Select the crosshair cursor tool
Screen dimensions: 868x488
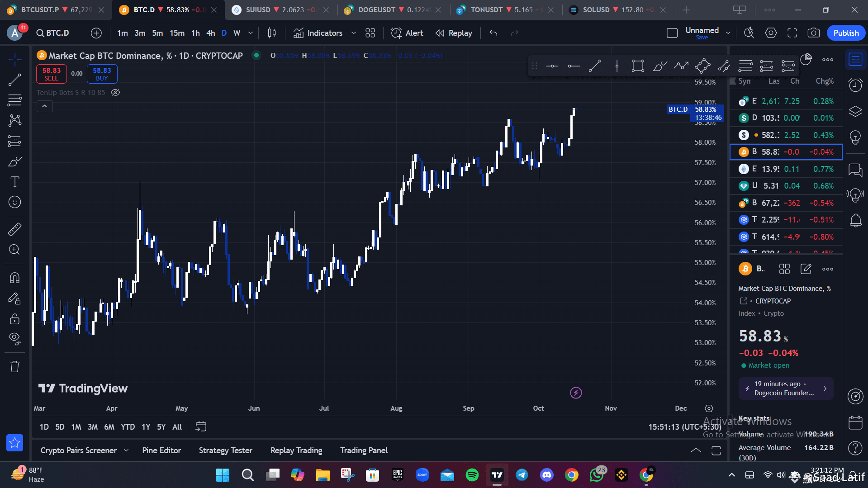[x=14, y=59]
